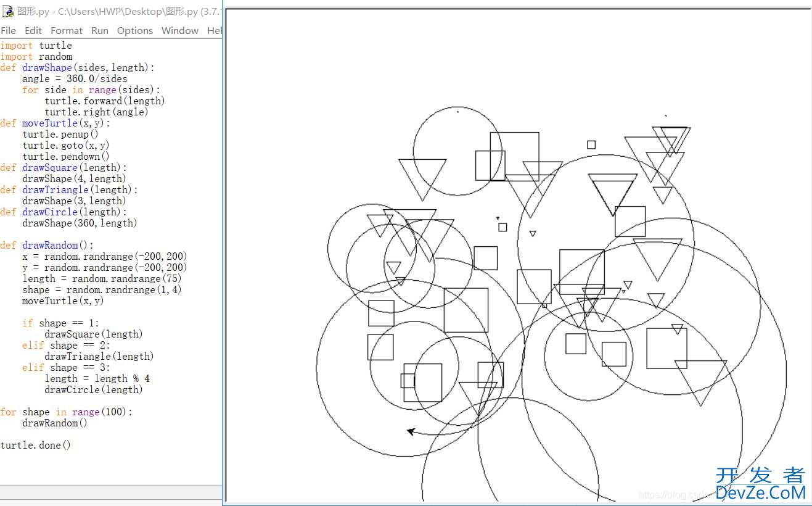812x506 pixels.
Task: Click the line 'turtle.right(angle)'
Action: (96, 112)
